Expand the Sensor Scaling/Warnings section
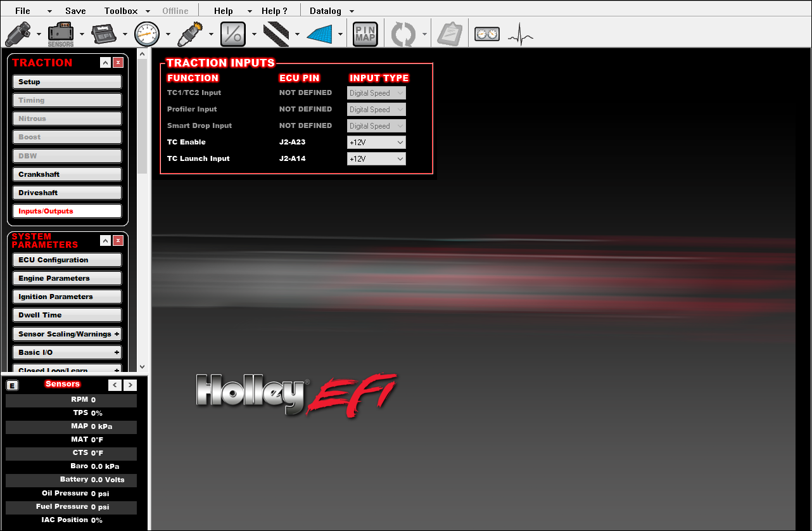812x531 pixels. (67, 333)
